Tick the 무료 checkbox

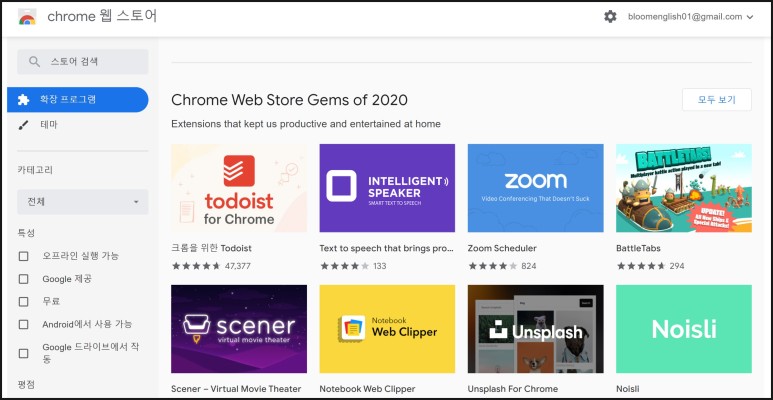tap(23, 301)
